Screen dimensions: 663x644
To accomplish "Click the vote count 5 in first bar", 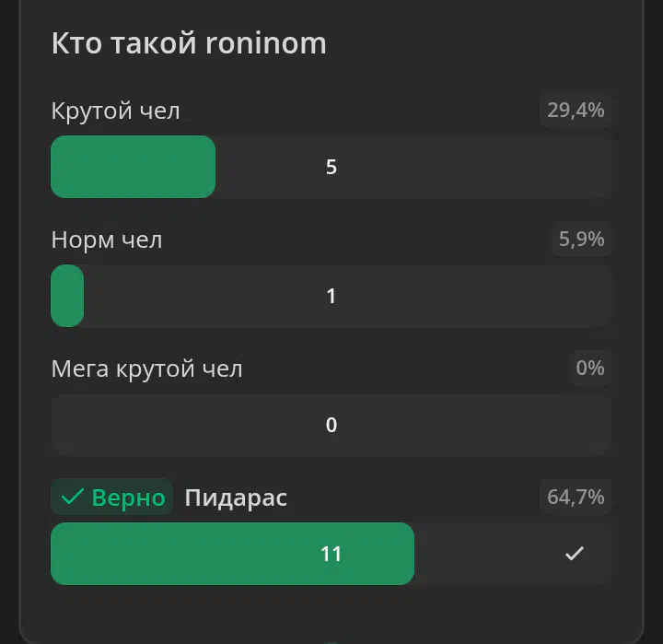I will [x=331, y=167].
